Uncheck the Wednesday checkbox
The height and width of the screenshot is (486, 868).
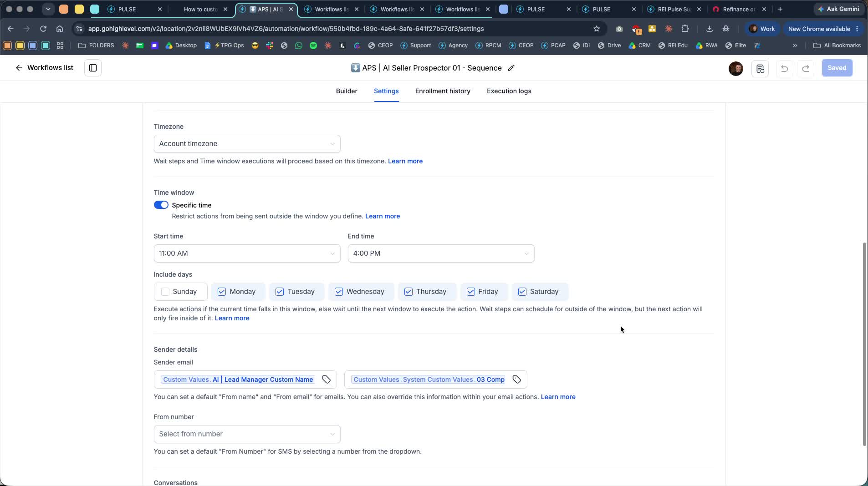pyautogui.click(x=339, y=292)
